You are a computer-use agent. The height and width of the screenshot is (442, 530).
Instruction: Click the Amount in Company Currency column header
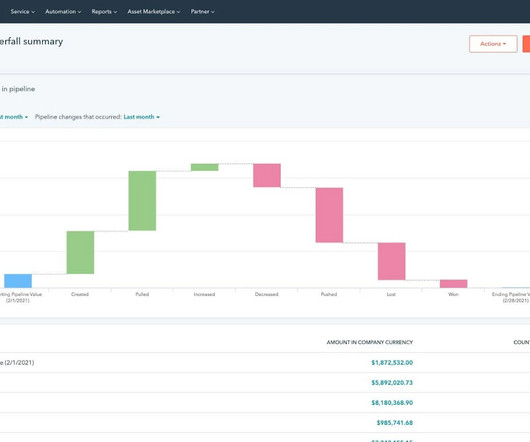[370, 342]
